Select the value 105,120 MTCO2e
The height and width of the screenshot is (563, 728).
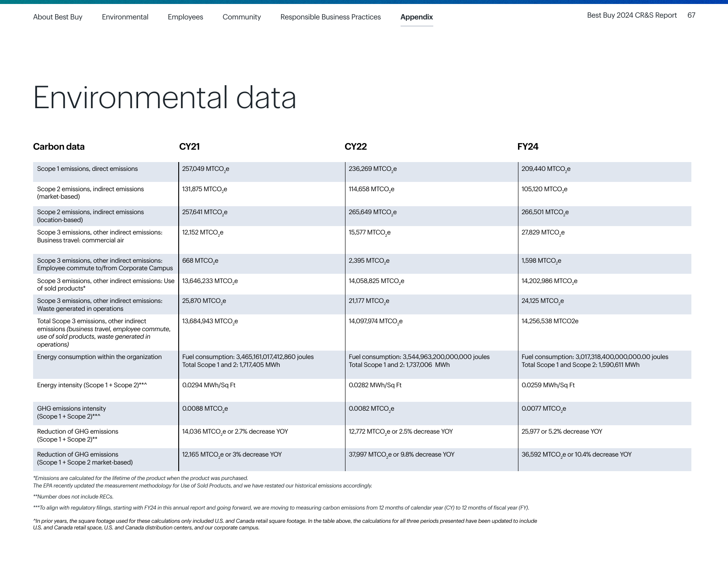pyautogui.click(x=544, y=189)
